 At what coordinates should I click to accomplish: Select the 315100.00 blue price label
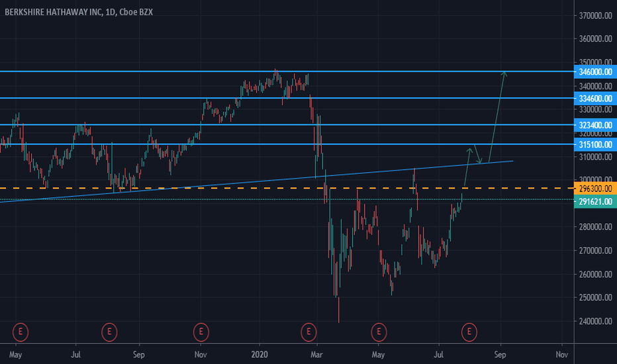click(595, 144)
